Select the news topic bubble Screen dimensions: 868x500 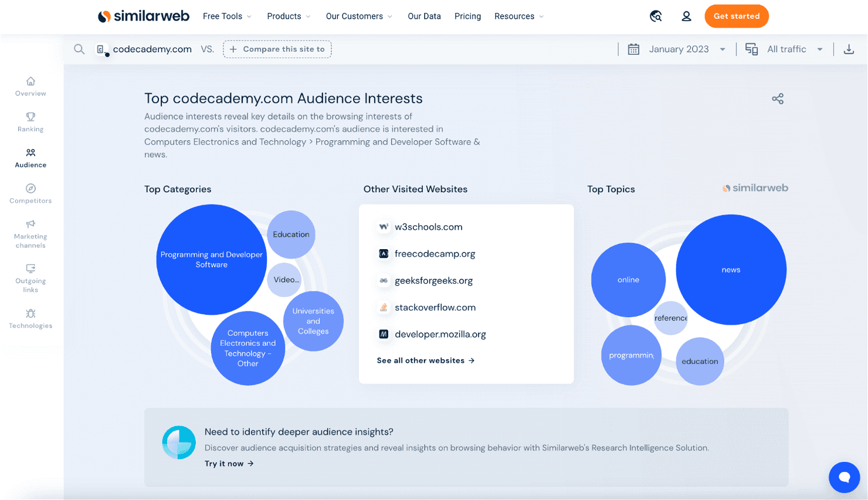coord(731,270)
